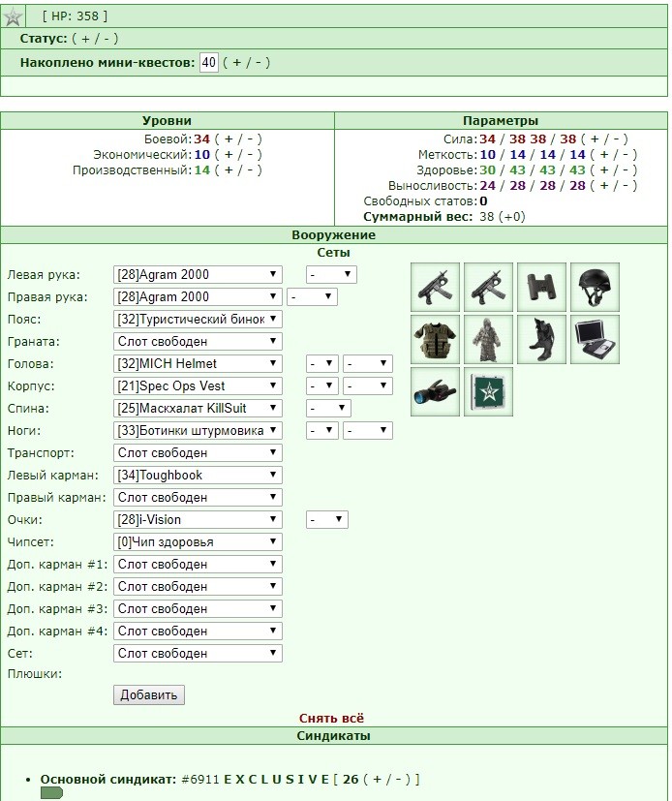Open the Очки i-Vision dropdown
Image resolution: width=672 pixels, height=801 pixels.
click(198, 519)
